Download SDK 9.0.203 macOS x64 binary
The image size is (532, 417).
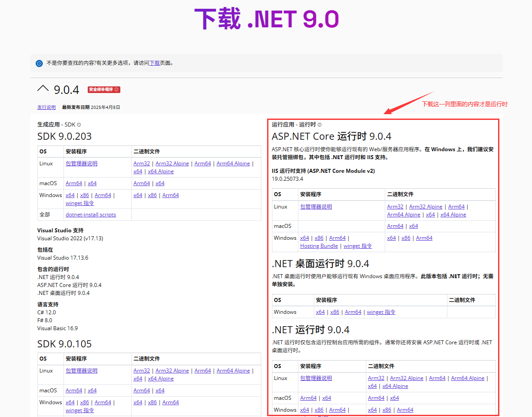click(160, 183)
